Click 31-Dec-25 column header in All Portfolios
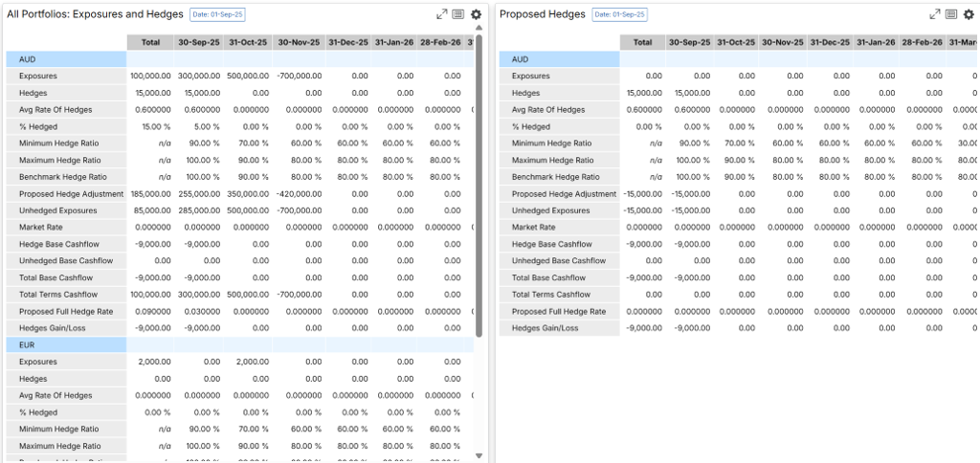980x463 pixels. tap(348, 42)
